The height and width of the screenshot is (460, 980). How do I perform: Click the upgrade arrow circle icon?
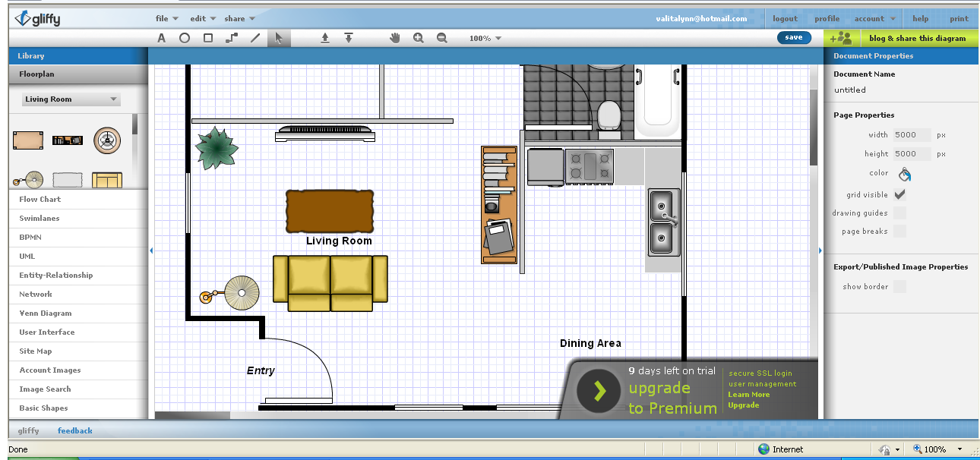(x=599, y=391)
